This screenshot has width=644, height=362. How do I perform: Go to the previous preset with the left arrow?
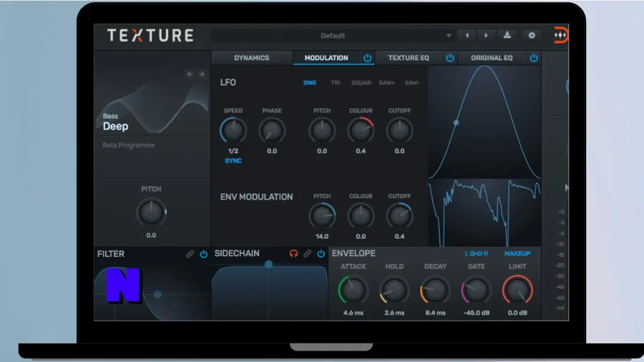pyautogui.click(x=467, y=35)
